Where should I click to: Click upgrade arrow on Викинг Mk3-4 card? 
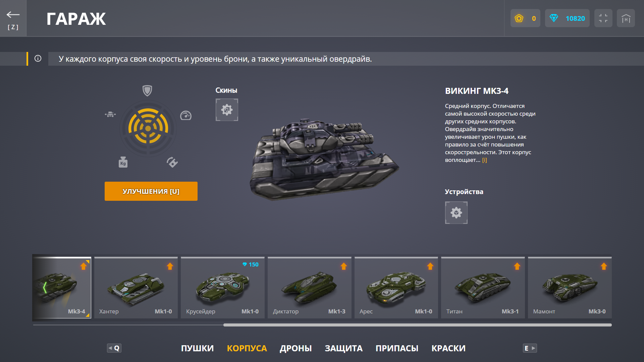84,266
